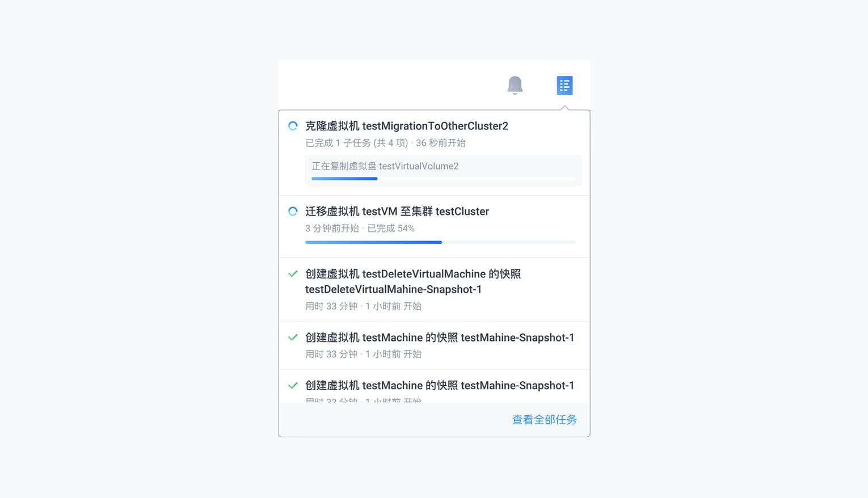This screenshot has width=868, height=498.
Task: Select the last partially visible testMachine snapshot task title
Action: pyautogui.click(x=440, y=386)
